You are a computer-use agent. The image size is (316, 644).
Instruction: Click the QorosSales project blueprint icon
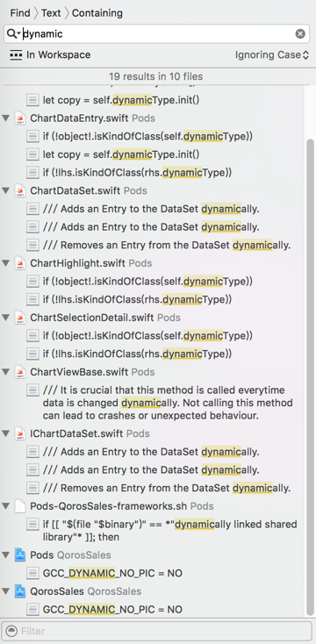pos(19,591)
